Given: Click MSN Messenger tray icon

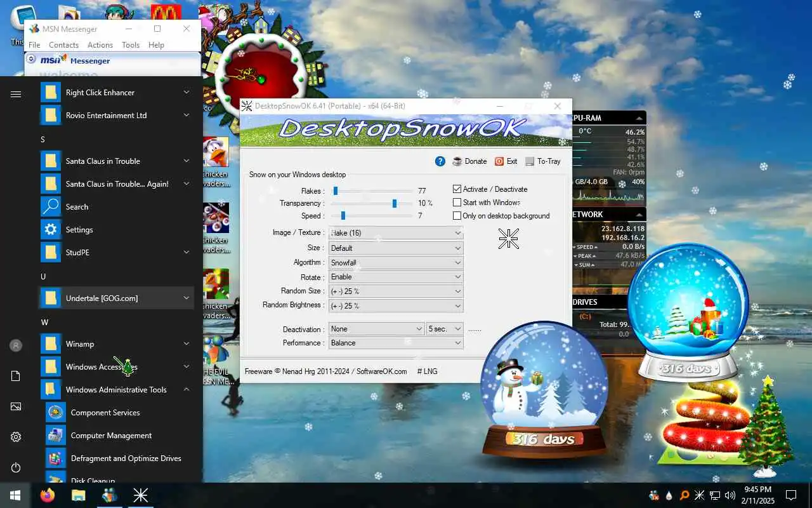Looking at the screenshot, I should tap(654, 495).
